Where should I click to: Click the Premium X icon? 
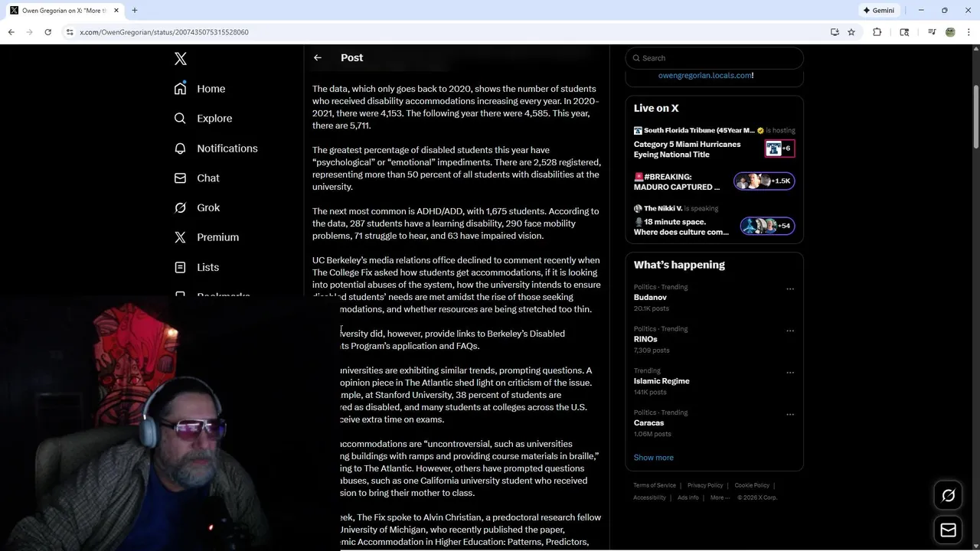pos(180,237)
